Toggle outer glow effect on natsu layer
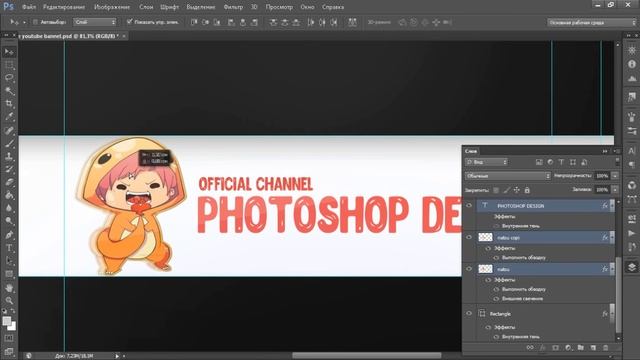Viewport: 640px width, 360px height. (496, 299)
